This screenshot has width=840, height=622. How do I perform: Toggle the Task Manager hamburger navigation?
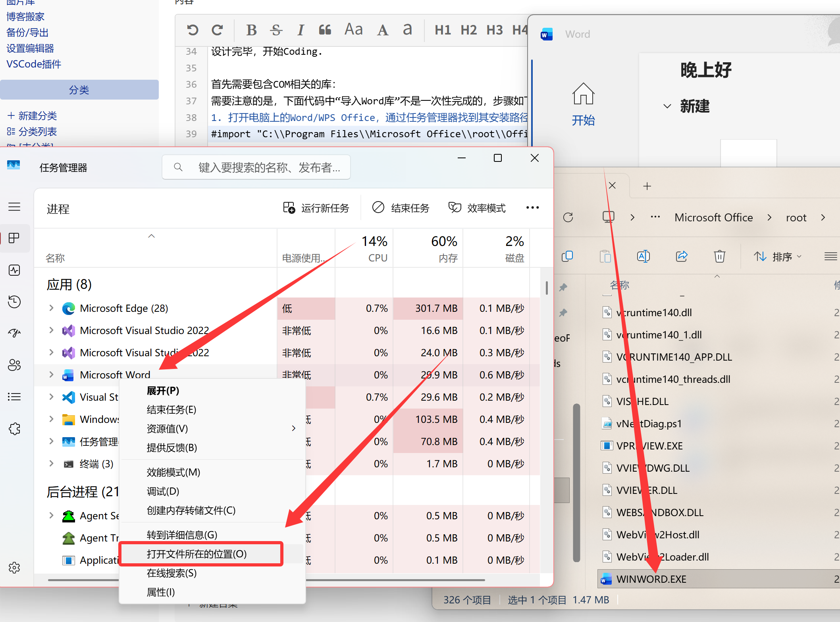15,207
